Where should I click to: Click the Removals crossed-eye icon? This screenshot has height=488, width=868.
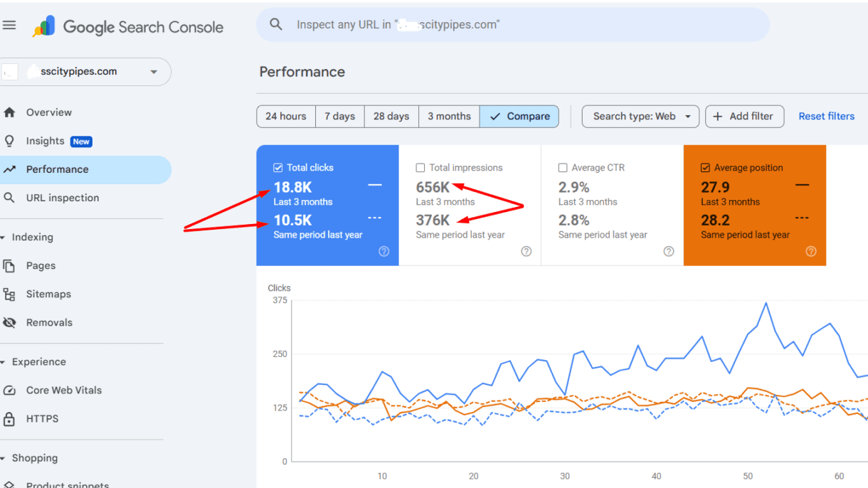(9, 322)
